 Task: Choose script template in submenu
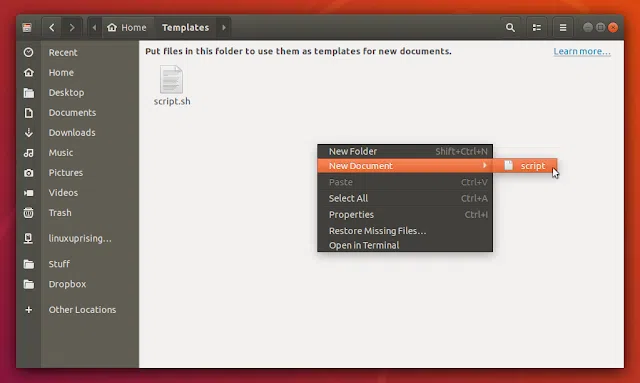coord(525,166)
